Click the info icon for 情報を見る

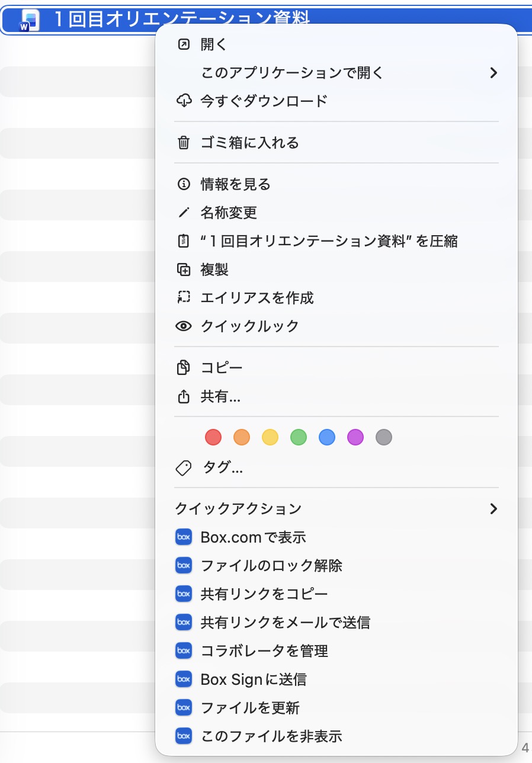[184, 184]
